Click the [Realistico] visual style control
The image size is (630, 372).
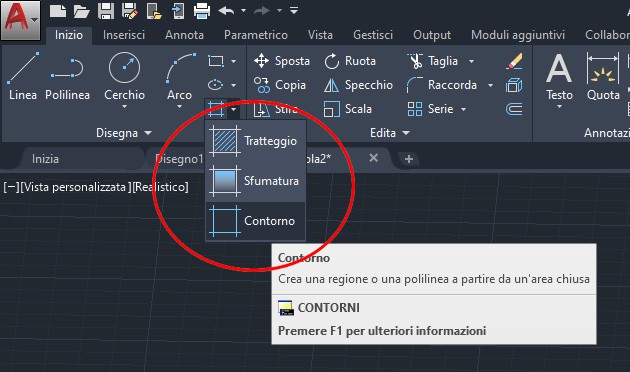(x=161, y=187)
